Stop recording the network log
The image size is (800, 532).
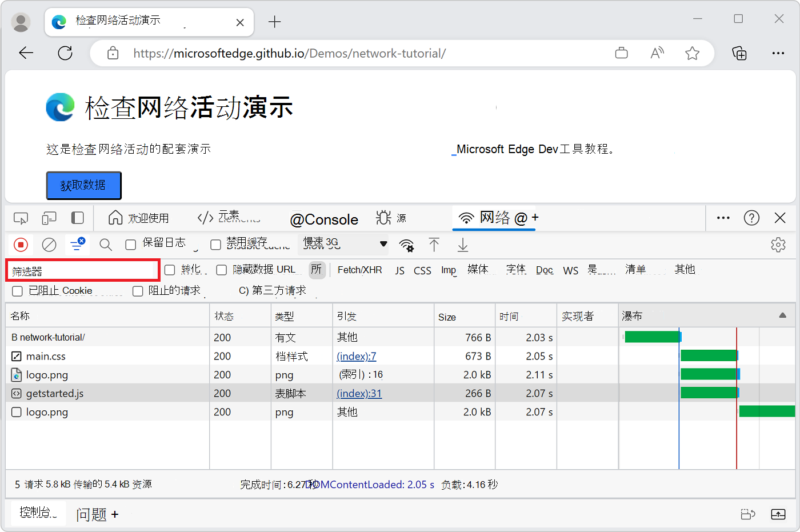tap(21, 244)
